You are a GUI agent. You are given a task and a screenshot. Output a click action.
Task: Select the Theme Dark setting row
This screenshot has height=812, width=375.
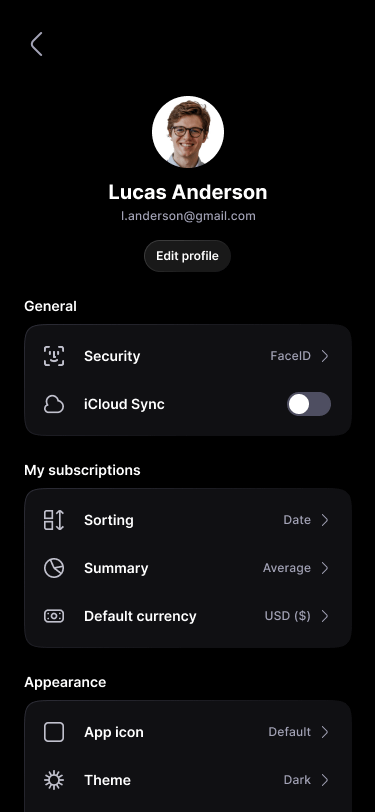tap(188, 780)
